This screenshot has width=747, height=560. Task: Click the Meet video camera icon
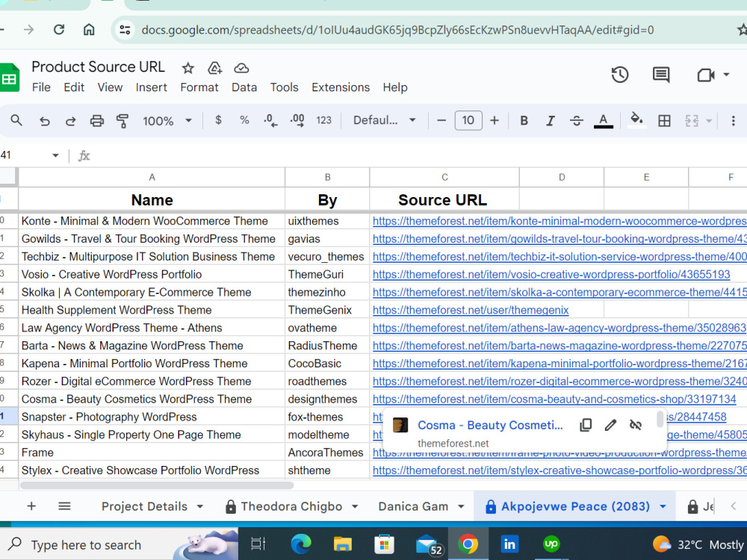706,75
